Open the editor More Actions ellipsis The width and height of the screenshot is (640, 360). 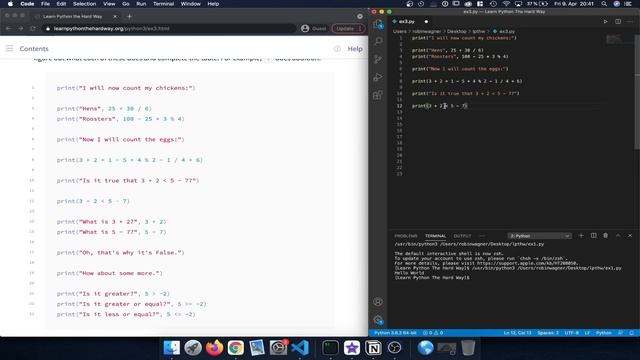[630, 21]
